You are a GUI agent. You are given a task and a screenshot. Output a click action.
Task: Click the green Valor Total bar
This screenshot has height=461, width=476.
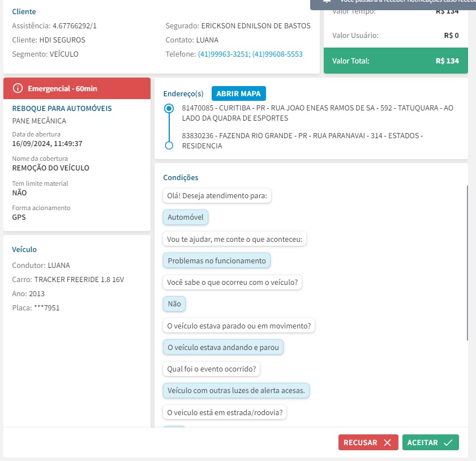[x=396, y=61]
